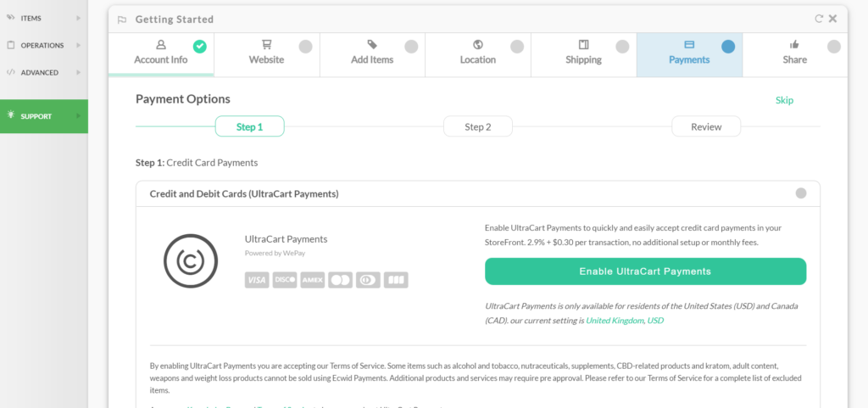868x408 pixels.
Task: Click the Website status circle
Action: point(305,47)
